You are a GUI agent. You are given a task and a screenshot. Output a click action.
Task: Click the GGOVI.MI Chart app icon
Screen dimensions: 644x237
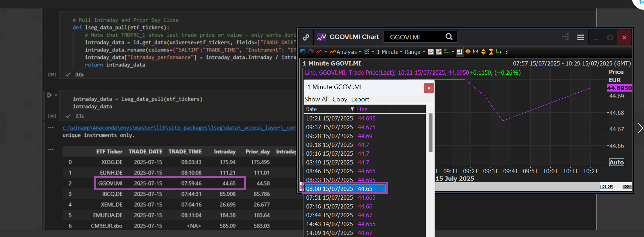(x=321, y=37)
